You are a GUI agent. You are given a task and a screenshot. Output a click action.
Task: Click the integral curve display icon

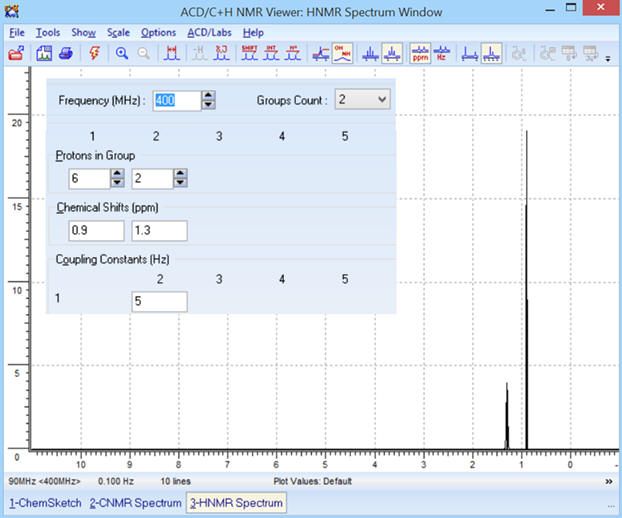tap(321, 53)
